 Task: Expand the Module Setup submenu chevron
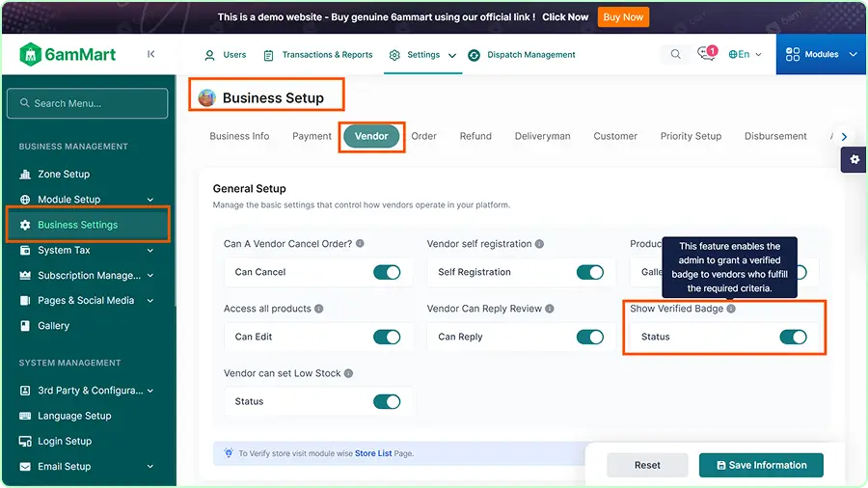pos(150,200)
